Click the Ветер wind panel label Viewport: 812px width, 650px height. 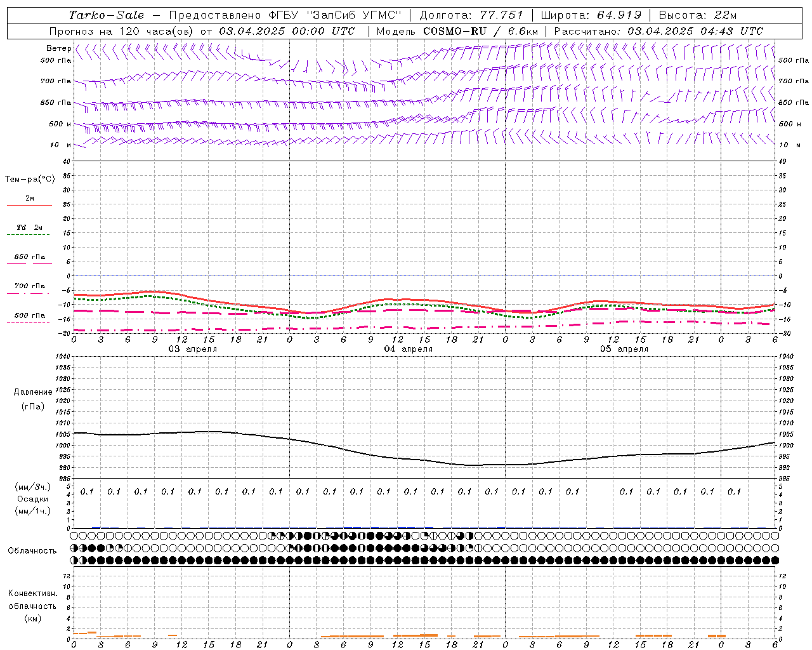coord(58,48)
